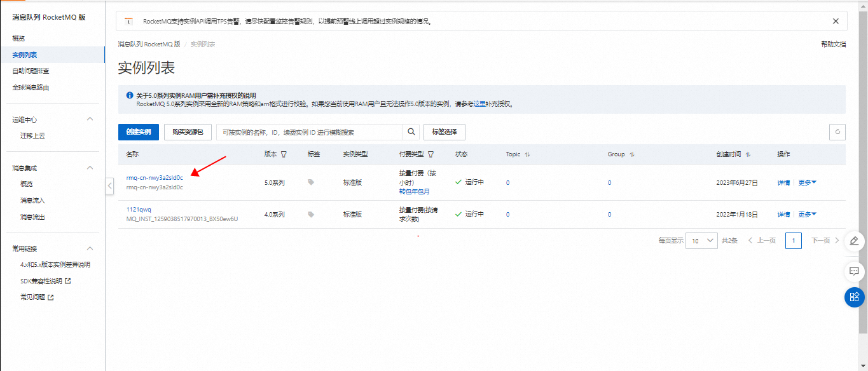Open 4.x和5.x版本实例差异说明 link

pos(55,265)
